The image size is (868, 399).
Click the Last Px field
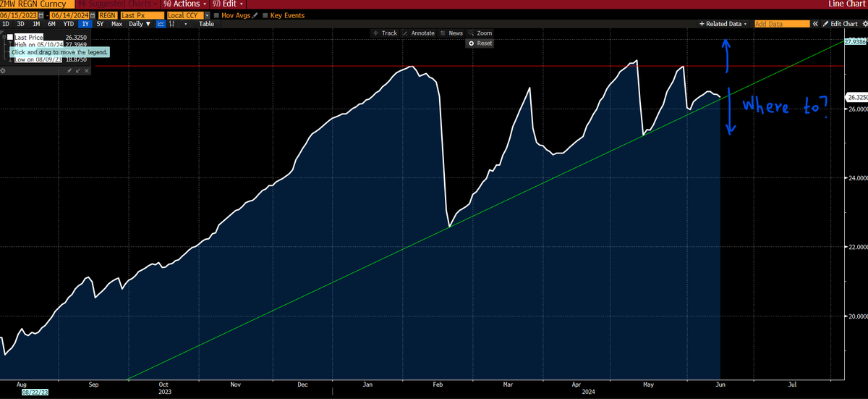pos(142,15)
